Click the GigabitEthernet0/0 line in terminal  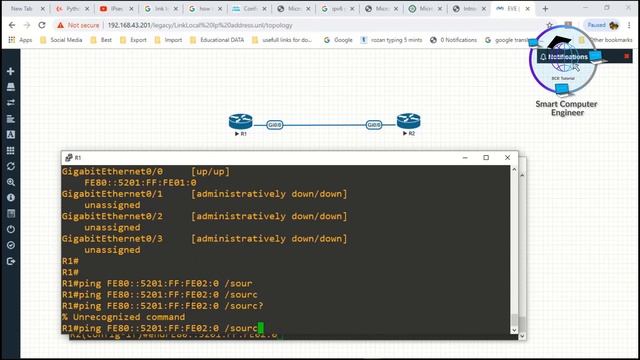(x=146, y=171)
